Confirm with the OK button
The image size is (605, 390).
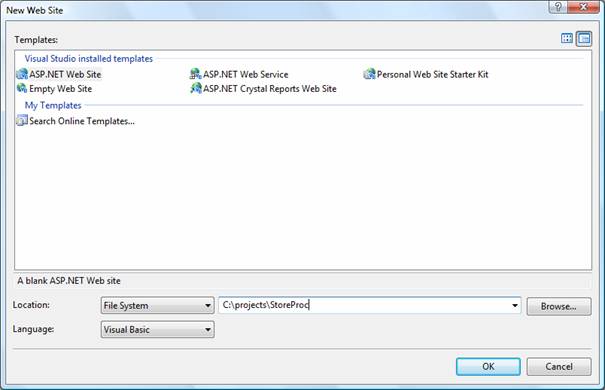tap(488, 366)
